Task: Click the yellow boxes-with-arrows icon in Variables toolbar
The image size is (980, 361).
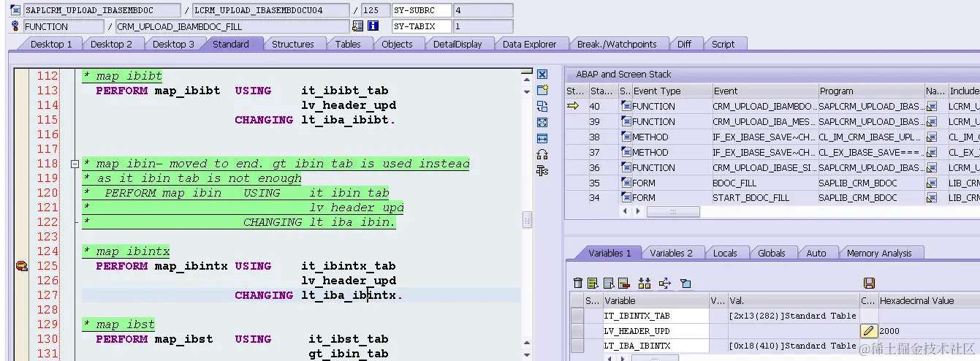Action: (x=645, y=284)
